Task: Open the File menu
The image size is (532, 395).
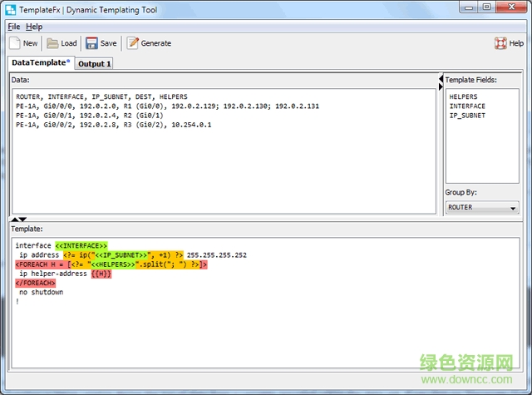Action: coord(14,27)
